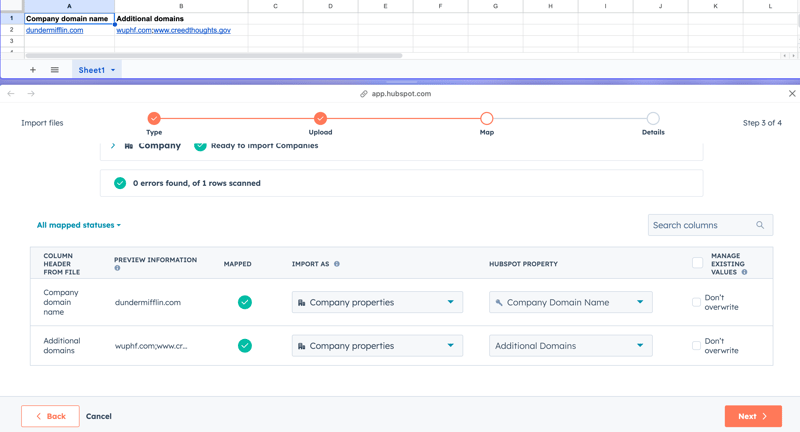Viewport: 800px width, 432px height.
Task: Toggle Manage Existing Values header checkbox
Action: click(x=697, y=263)
